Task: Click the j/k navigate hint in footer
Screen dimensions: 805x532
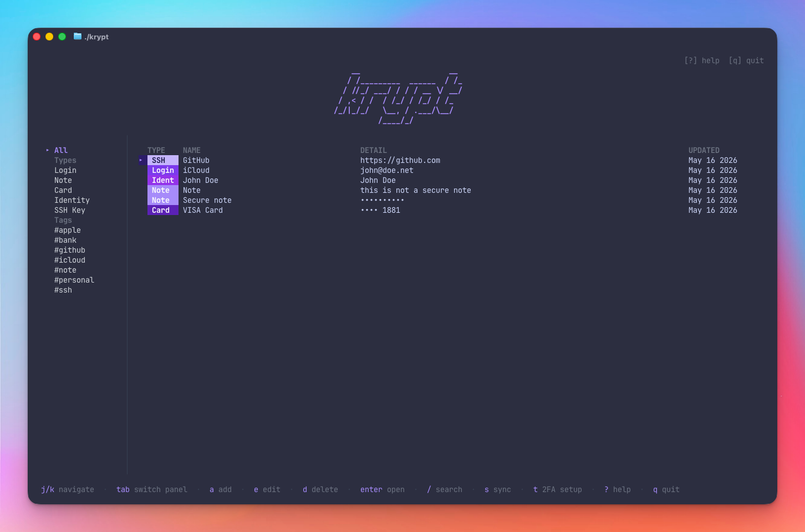Action: click(68, 489)
